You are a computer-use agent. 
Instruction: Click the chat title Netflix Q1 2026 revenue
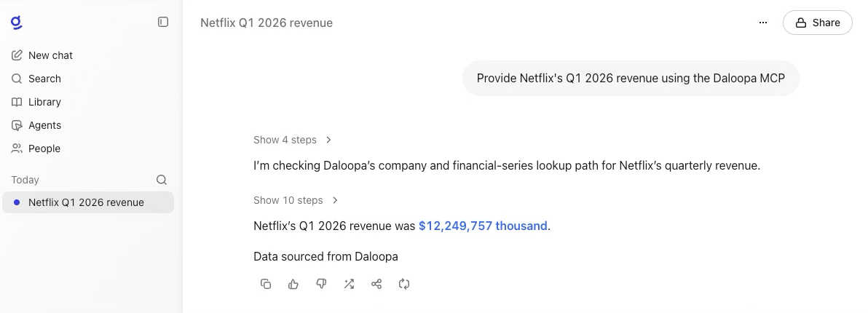pyautogui.click(x=267, y=23)
